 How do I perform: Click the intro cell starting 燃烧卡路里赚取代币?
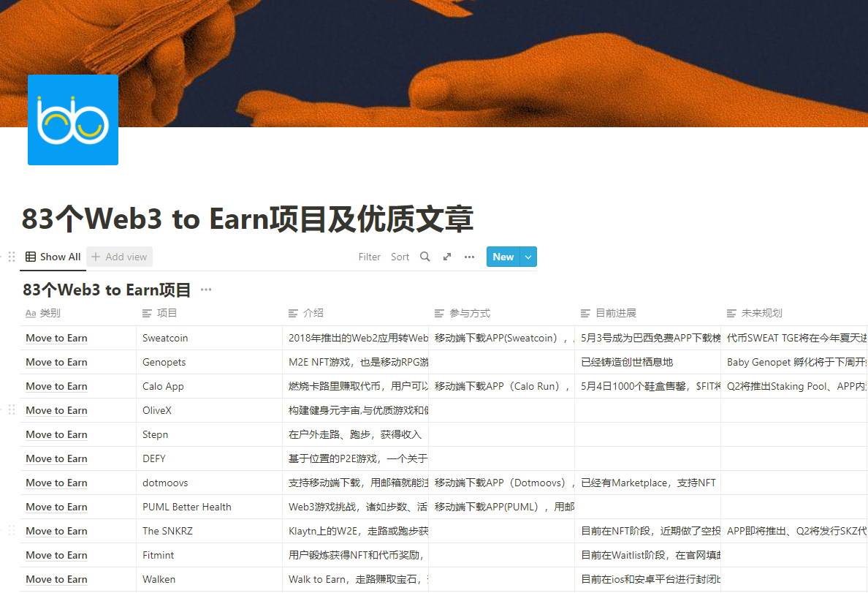click(x=355, y=386)
